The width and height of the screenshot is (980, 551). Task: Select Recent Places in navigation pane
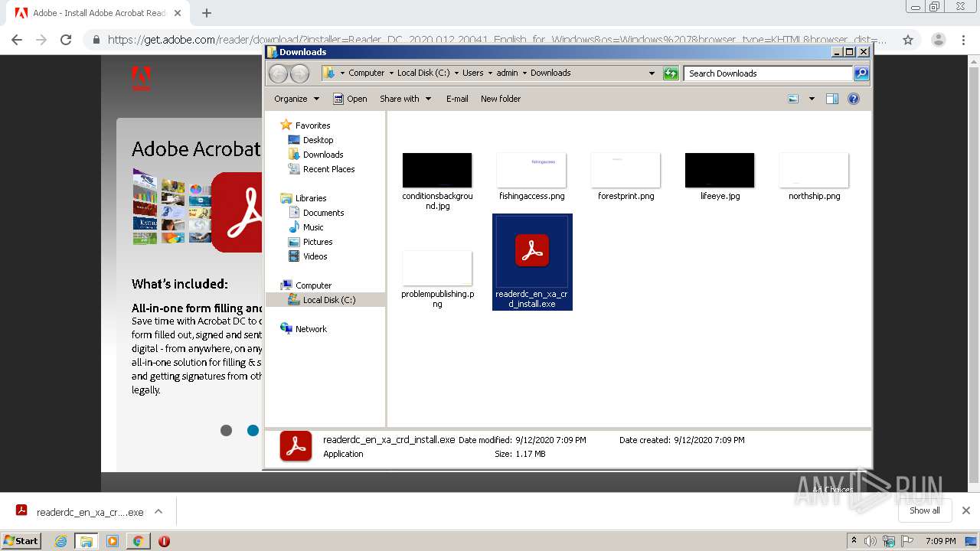321,169
